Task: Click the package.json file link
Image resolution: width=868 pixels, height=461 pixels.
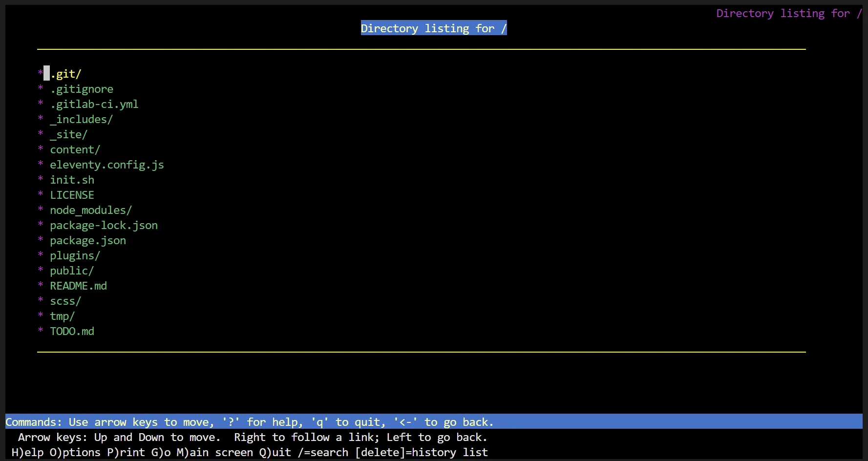Action: pyautogui.click(x=88, y=240)
